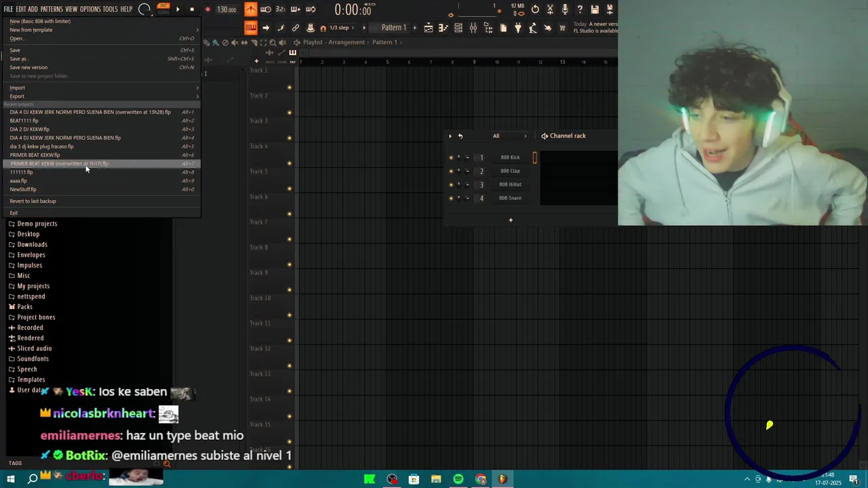Image resolution: width=868 pixels, height=488 pixels.
Task: Open the Mixer window icon
Action: pos(473,28)
